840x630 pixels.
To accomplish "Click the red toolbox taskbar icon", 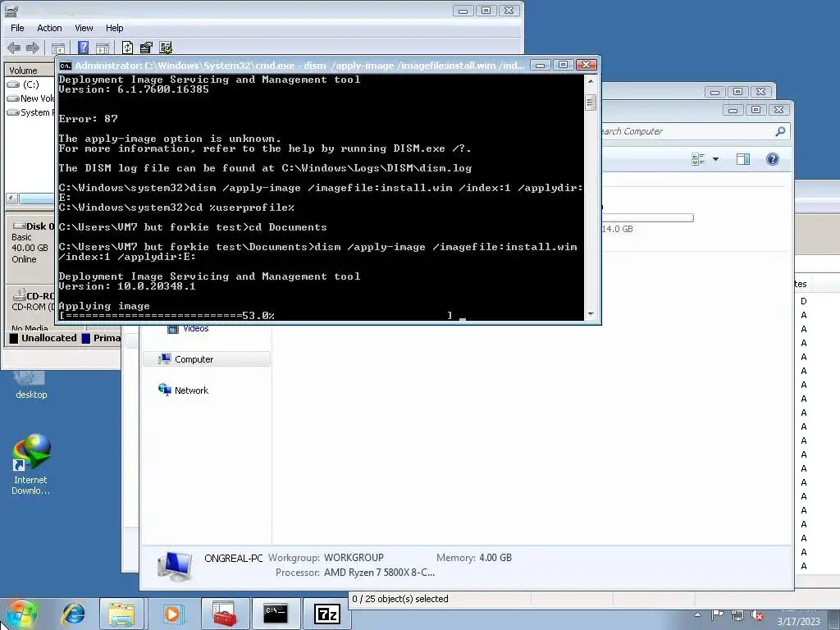I will coord(225,614).
